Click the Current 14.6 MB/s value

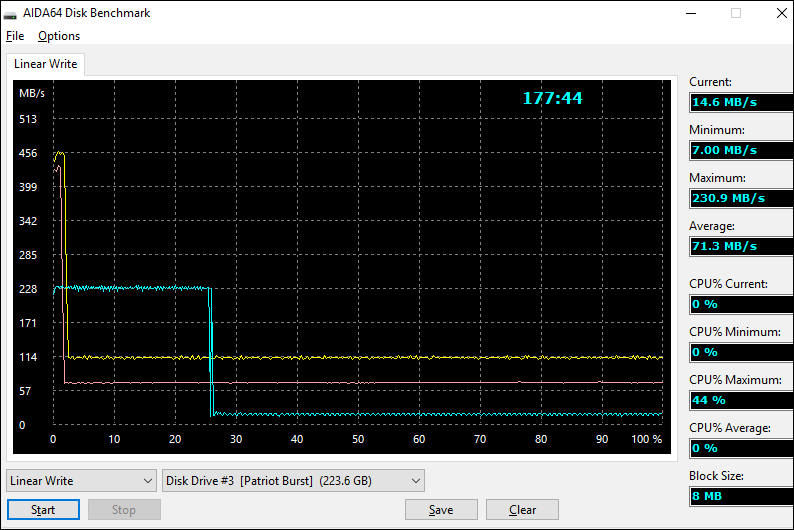[742, 102]
